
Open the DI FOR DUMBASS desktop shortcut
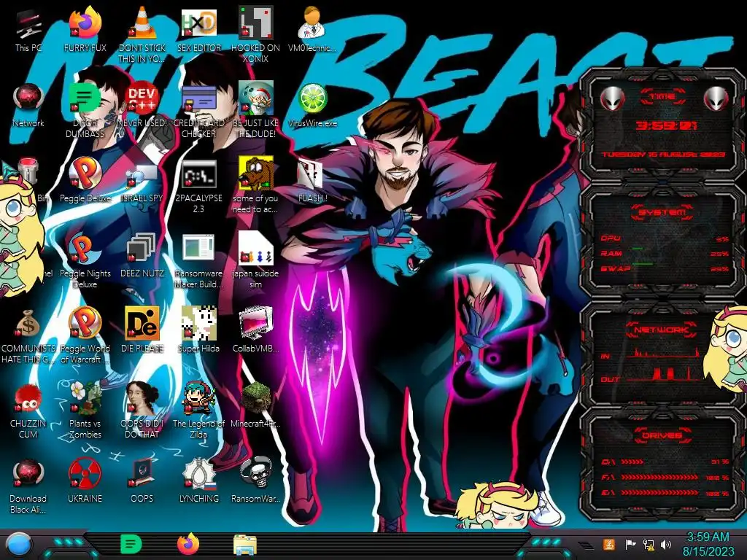click(x=85, y=109)
